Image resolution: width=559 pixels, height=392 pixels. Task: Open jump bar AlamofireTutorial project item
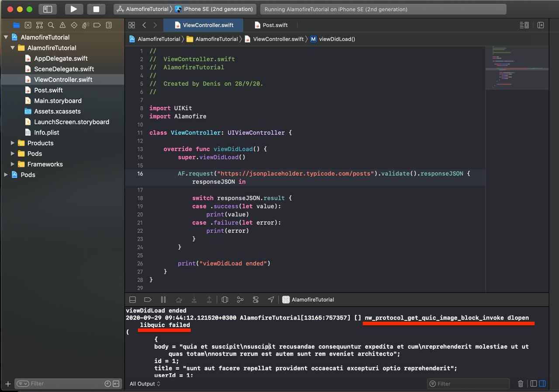[x=154, y=39]
